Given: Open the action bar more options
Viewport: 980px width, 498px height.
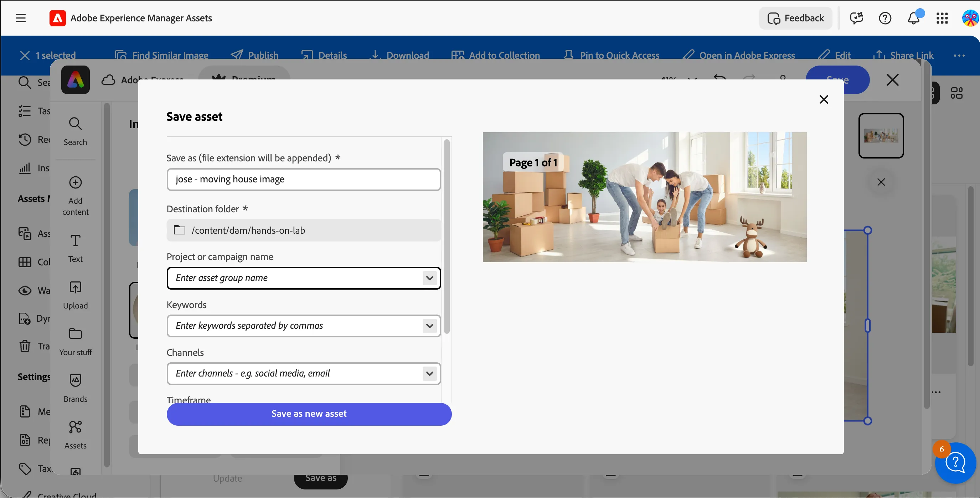Looking at the screenshot, I should [959, 56].
